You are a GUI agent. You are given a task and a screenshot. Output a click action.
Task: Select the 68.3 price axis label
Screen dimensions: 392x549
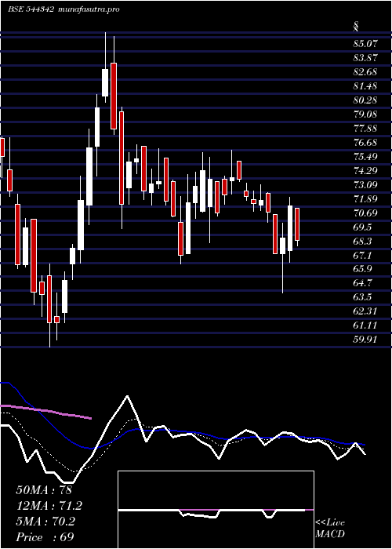(363, 242)
